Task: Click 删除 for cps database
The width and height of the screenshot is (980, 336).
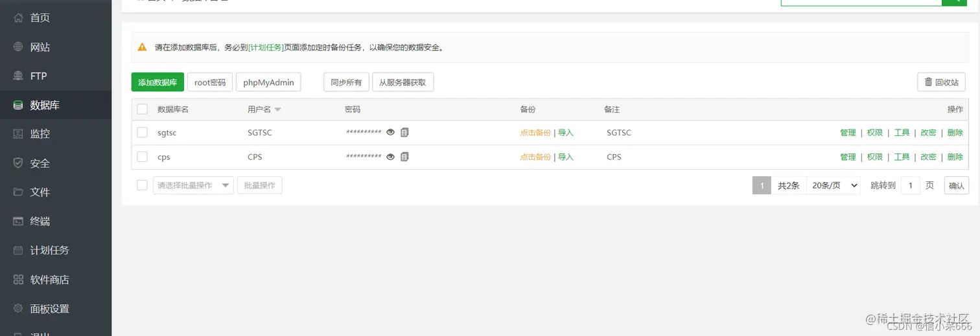Action: [955, 157]
